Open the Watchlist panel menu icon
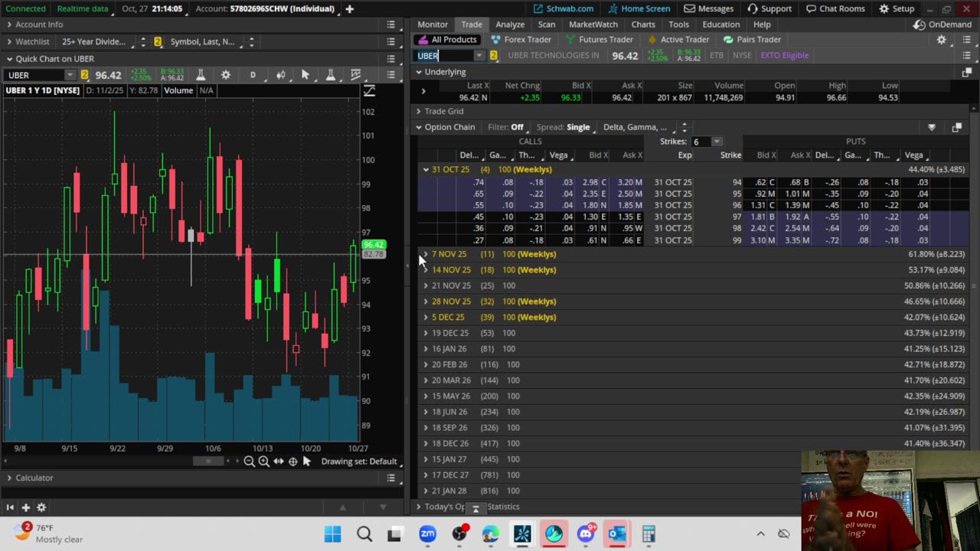 (x=390, y=42)
